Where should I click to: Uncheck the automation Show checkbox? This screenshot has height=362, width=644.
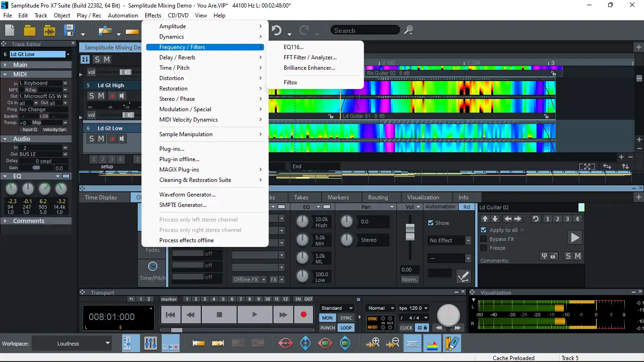[x=430, y=223]
